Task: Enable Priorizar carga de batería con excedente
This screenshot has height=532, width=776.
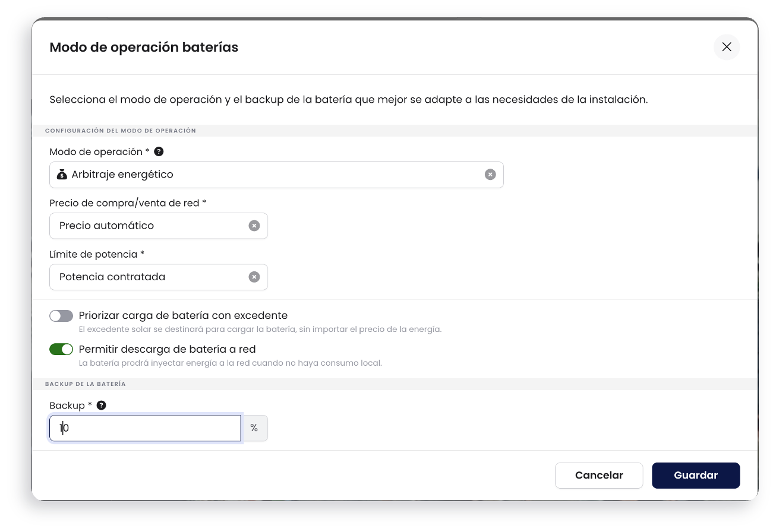Action: 61,316
